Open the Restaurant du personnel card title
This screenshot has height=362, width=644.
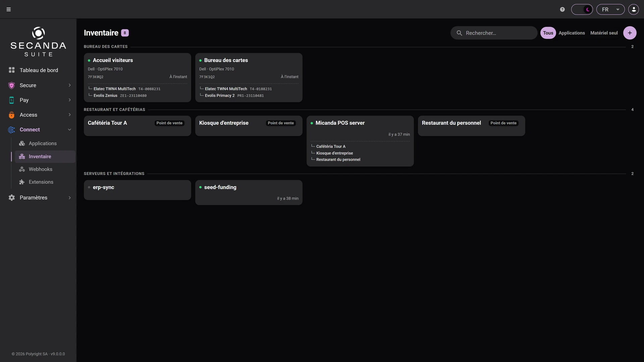(451, 123)
